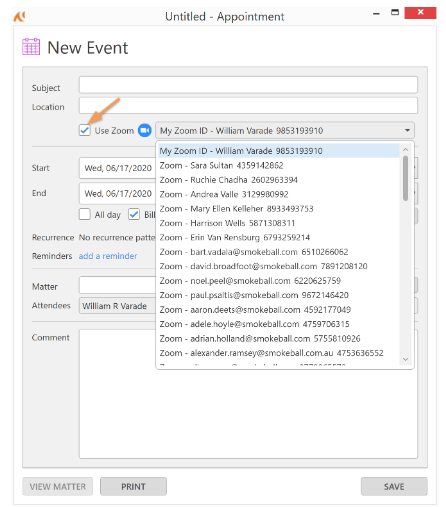Viewport: 446px width, 507px height.
Task: Choose noel.peel@smokeball.com Zoom entry
Action: click(279, 281)
